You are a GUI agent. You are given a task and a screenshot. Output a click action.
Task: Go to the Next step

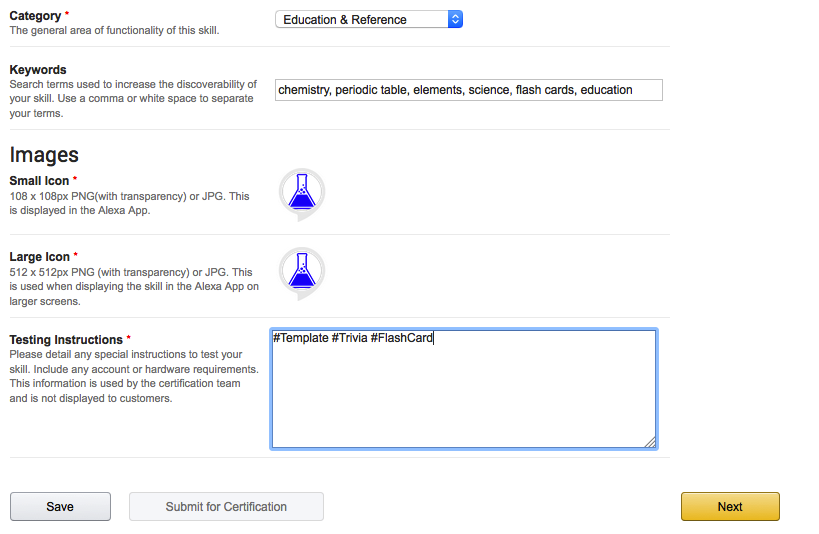730,507
